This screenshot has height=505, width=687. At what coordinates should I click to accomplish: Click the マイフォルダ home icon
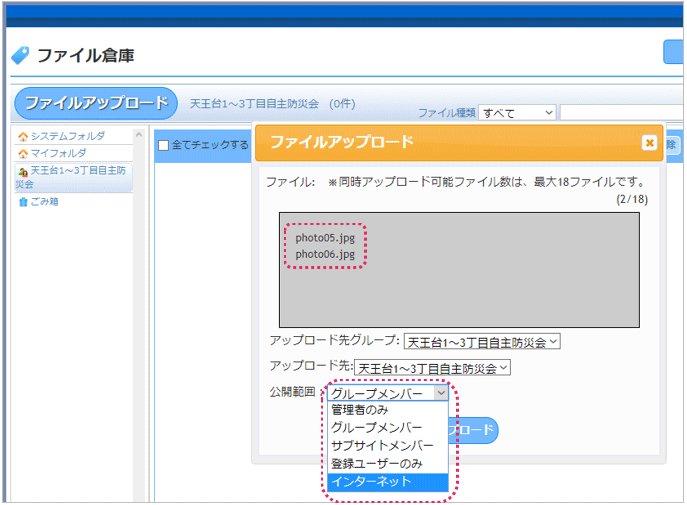pos(23,153)
